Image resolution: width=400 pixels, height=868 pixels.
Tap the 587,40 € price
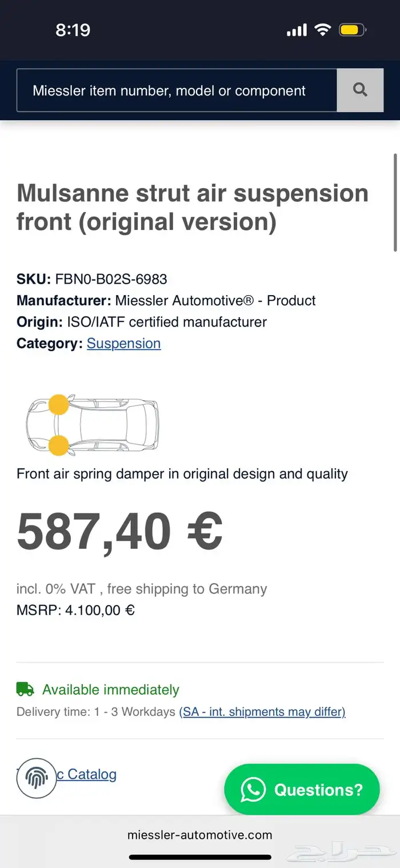119,531
